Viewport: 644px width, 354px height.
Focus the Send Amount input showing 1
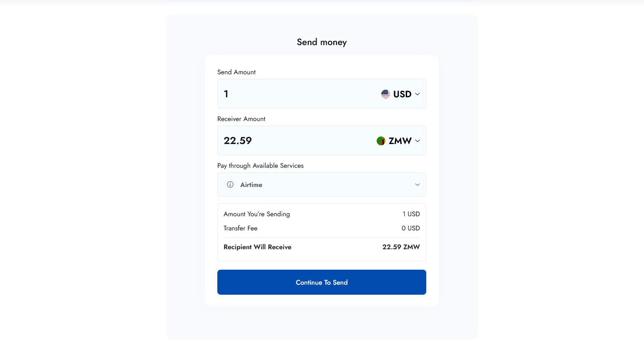coord(292,94)
